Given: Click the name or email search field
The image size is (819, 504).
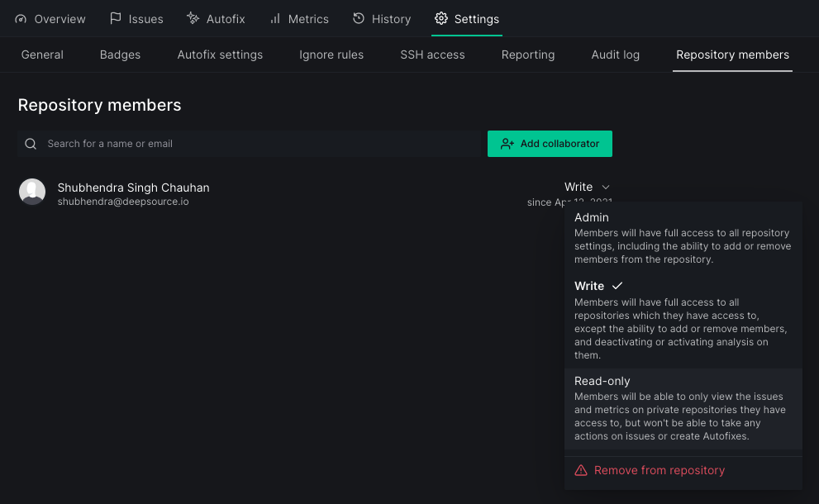Looking at the screenshot, I should pos(256,144).
